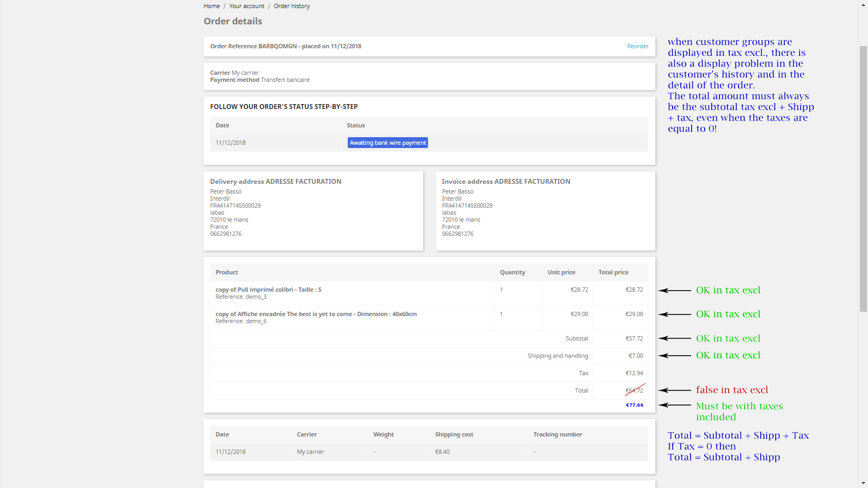Viewport: 868px width, 488px height.
Task: Open Order history breadcrumb link
Action: coord(292,6)
